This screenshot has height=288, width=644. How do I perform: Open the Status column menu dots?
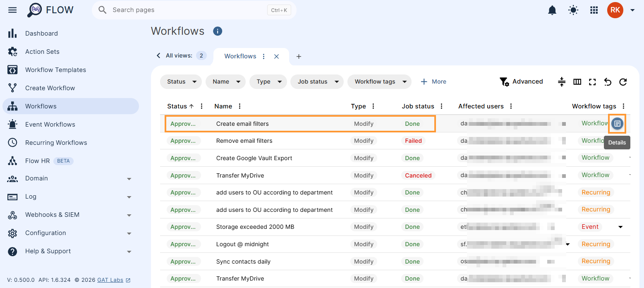click(x=202, y=106)
